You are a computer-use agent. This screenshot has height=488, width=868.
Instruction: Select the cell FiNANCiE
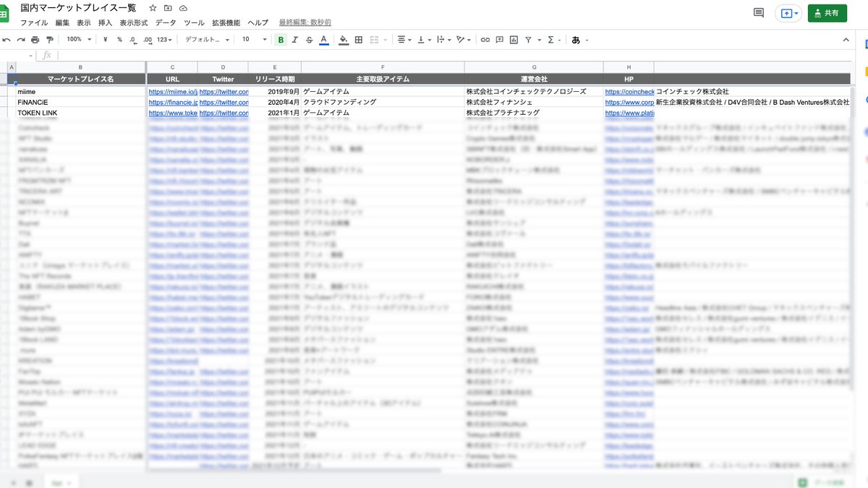pyautogui.click(x=81, y=103)
